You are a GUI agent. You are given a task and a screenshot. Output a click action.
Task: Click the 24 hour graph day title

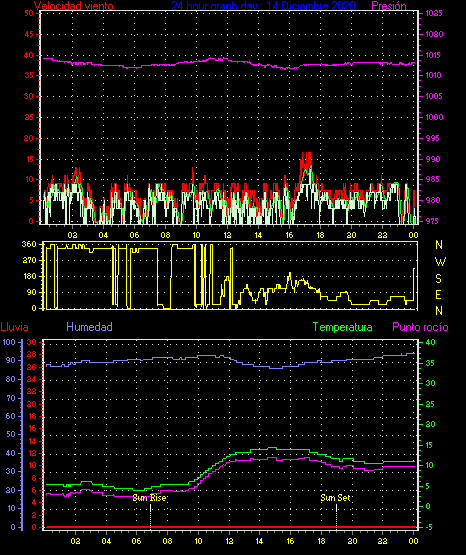click(x=263, y=6)
